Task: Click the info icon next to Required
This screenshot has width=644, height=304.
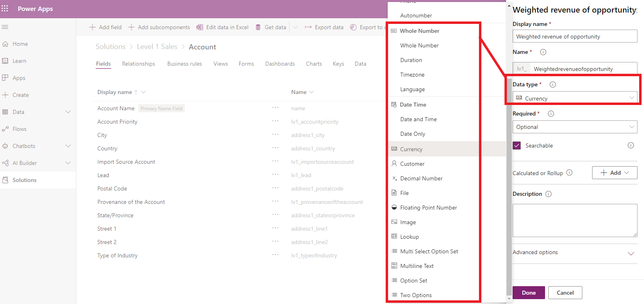Action: coord(551,113)
